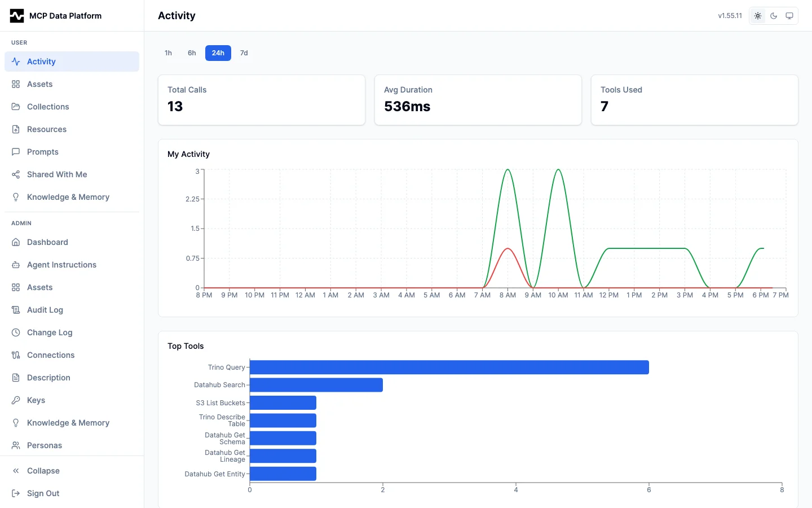This screenshot has width=812, height=508.
Task: Open the Change Log page
Action: [50, 332]
